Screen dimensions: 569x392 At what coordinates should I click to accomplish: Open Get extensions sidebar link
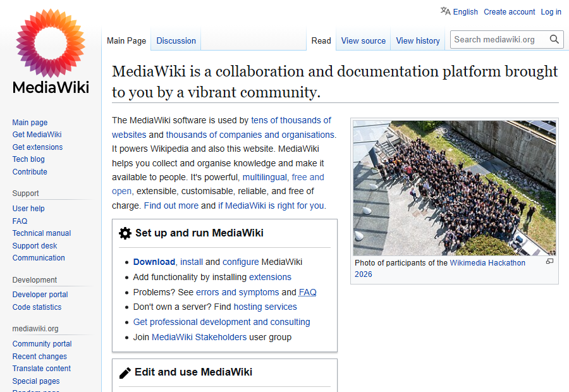[37, 147]
